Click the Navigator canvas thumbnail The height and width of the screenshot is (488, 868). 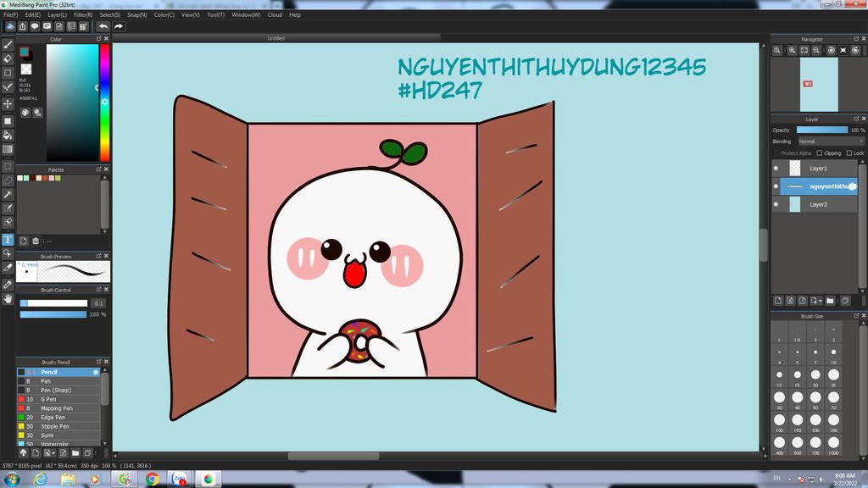[819, 85]
